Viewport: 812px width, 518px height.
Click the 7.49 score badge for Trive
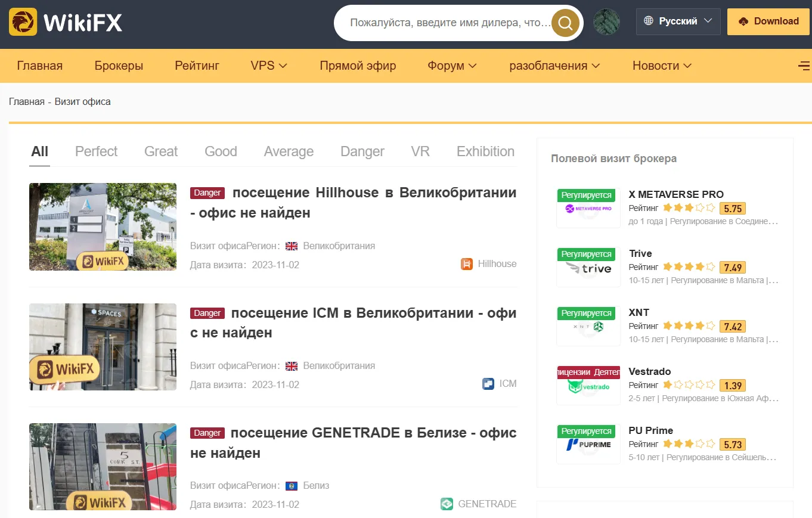point(733,268)
